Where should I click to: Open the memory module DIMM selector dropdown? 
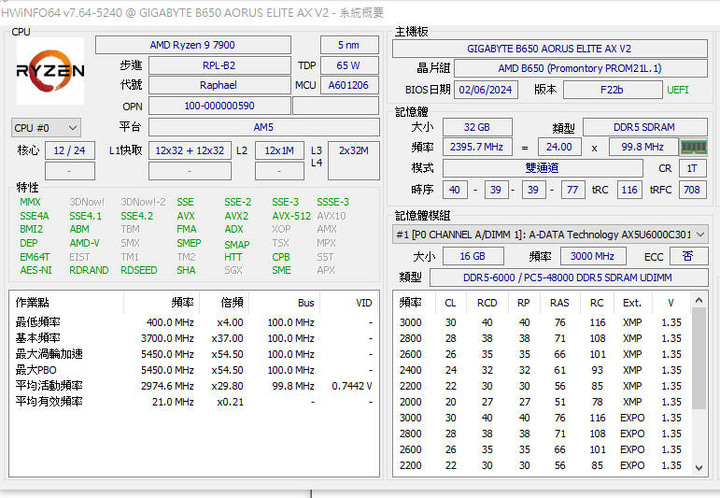[550, 235]
